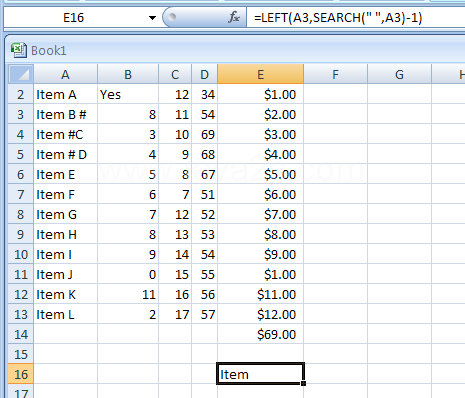
Task: Click the Insert Function fx icon
Action: (x=234, y=17)
